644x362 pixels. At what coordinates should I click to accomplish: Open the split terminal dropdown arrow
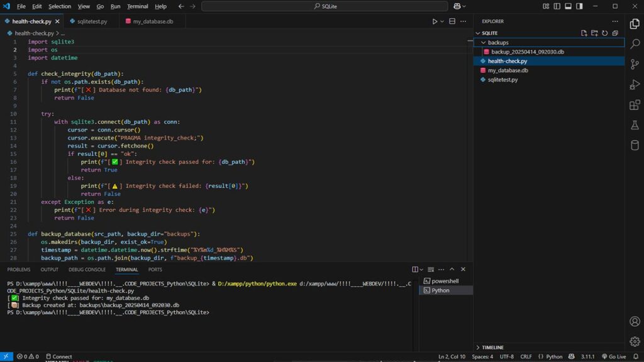click(x=421, y=269)
